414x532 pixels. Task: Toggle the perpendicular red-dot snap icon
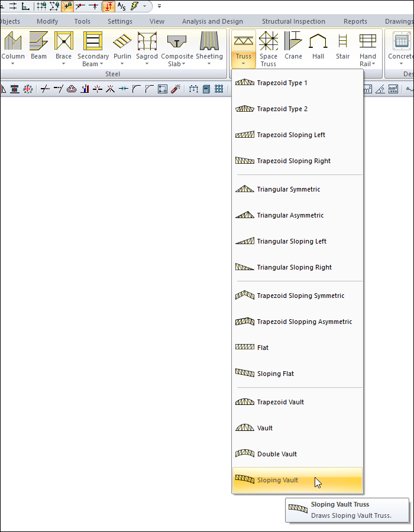point(93,6)
